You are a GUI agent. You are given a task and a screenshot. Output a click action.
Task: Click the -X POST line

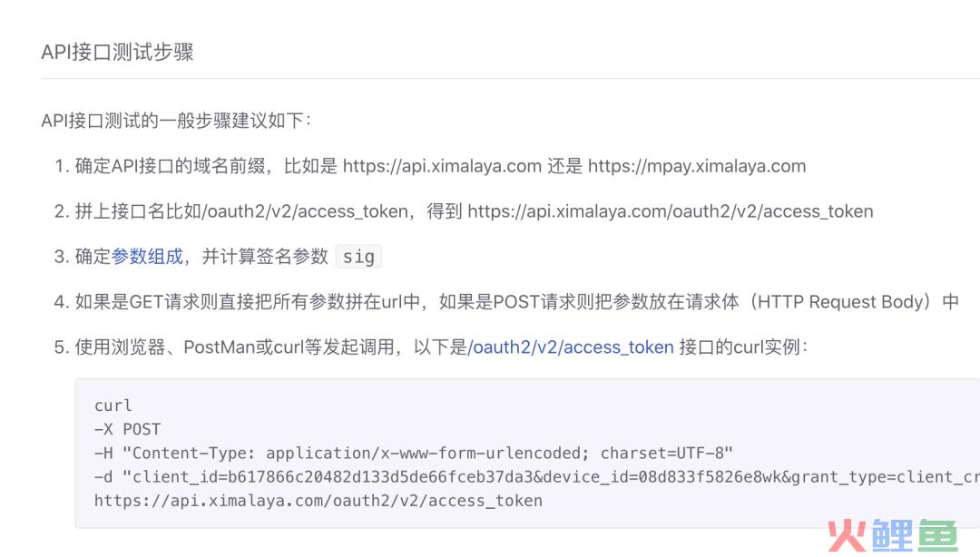point(127,429)
